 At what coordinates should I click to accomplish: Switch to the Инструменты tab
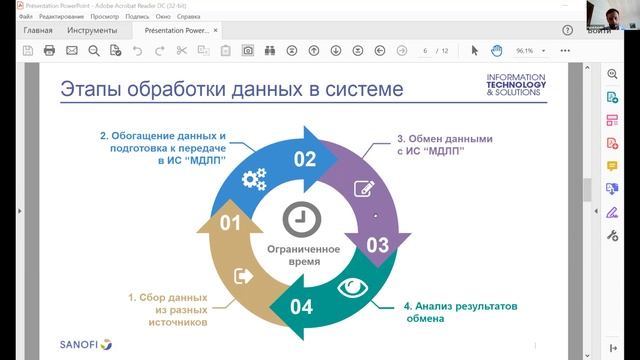click(x=92, y=30)
